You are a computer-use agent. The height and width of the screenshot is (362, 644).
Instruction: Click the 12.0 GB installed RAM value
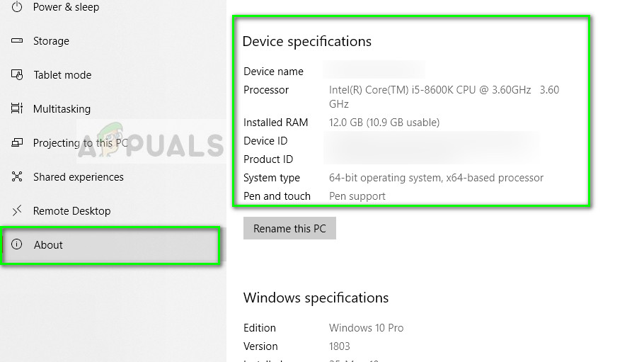[x=384, y=123]
